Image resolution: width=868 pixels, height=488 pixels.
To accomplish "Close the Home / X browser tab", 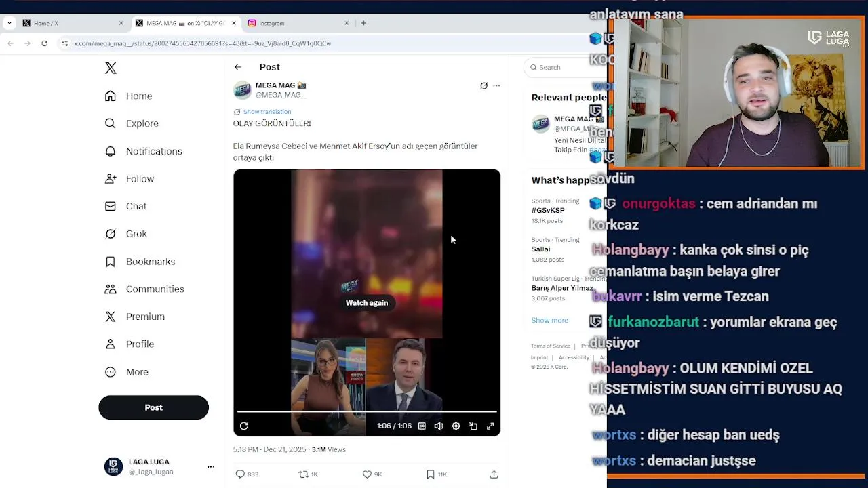I will pos(121,23).
